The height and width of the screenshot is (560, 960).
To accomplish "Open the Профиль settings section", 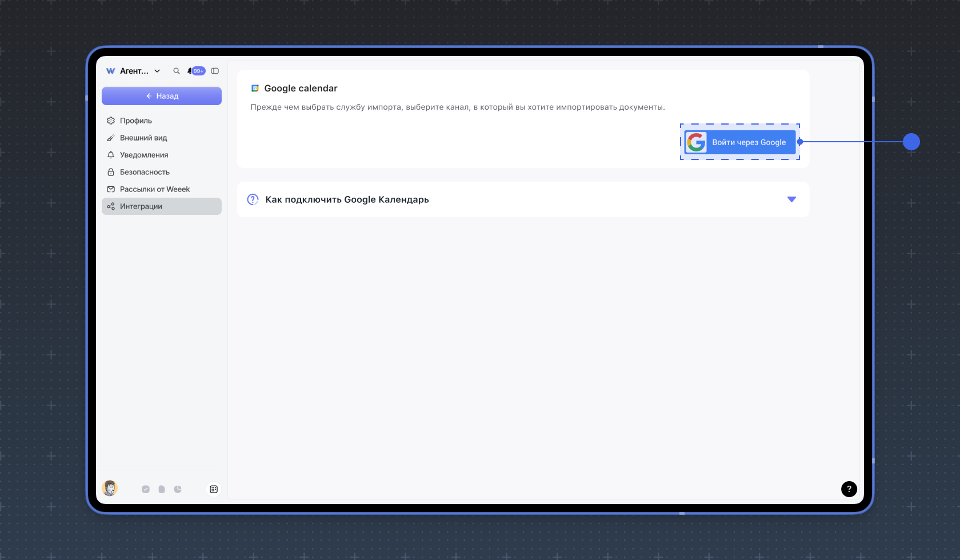I will (x=162, y=121).
